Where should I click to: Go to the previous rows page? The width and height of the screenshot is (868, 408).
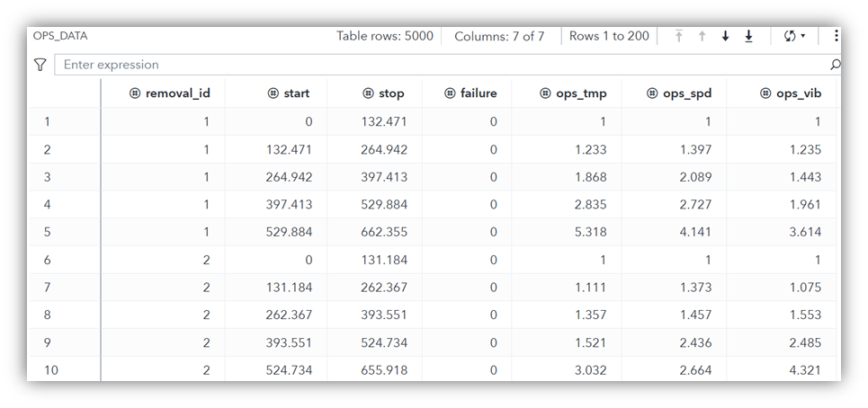pos(702,36)
